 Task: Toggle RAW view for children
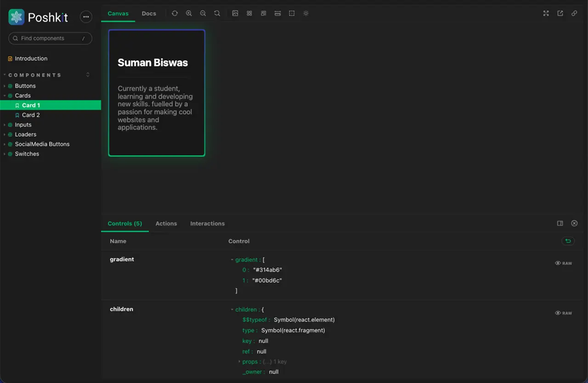564,313
